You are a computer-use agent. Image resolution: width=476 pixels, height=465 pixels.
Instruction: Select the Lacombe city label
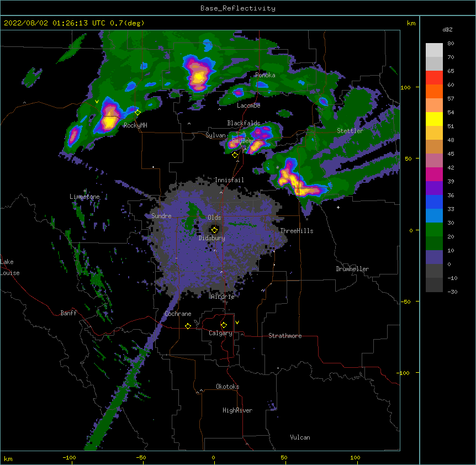[248, 105]
